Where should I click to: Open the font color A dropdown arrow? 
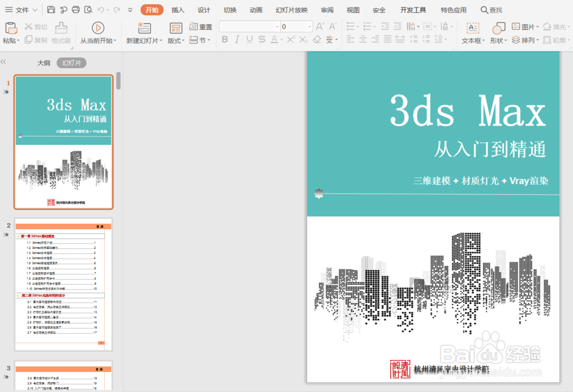tap(282, 40)
